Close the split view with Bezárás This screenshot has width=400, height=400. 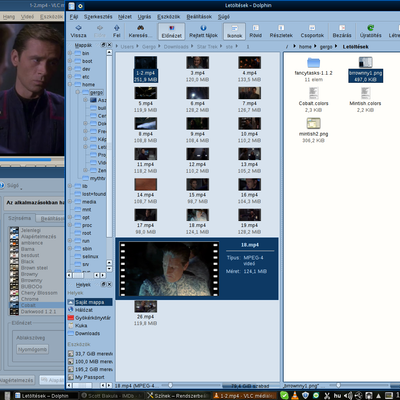click(x=342, y=31)
